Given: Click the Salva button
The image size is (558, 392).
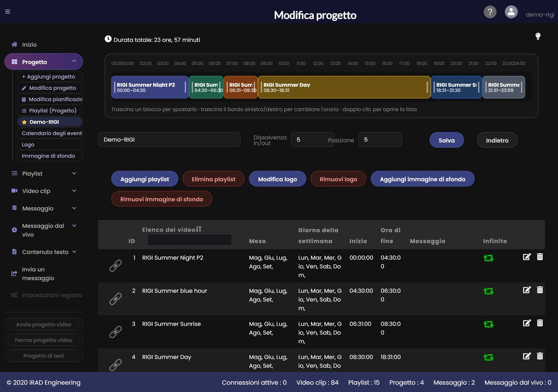Looking at the screenshot, I should click(x=446, y=140).
